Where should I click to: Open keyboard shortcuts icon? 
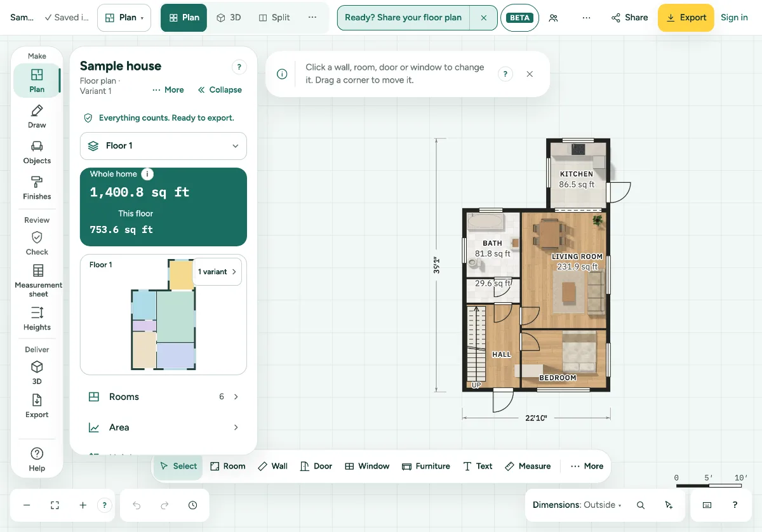tap(707, 505)
